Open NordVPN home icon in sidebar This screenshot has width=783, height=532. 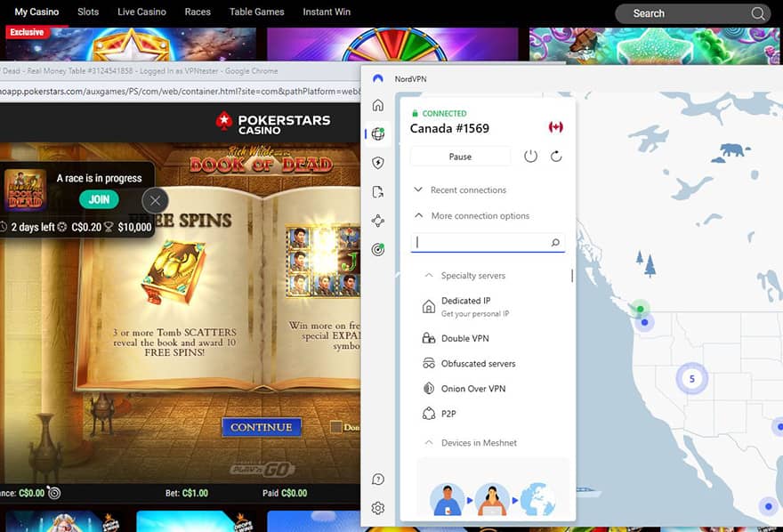pos(378,105)
